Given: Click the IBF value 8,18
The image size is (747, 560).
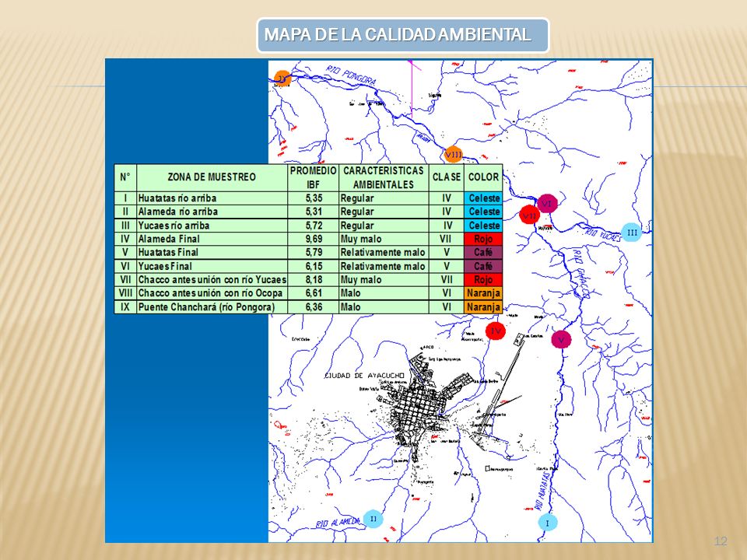Looking at the screenshot, I should pos(313,279).
